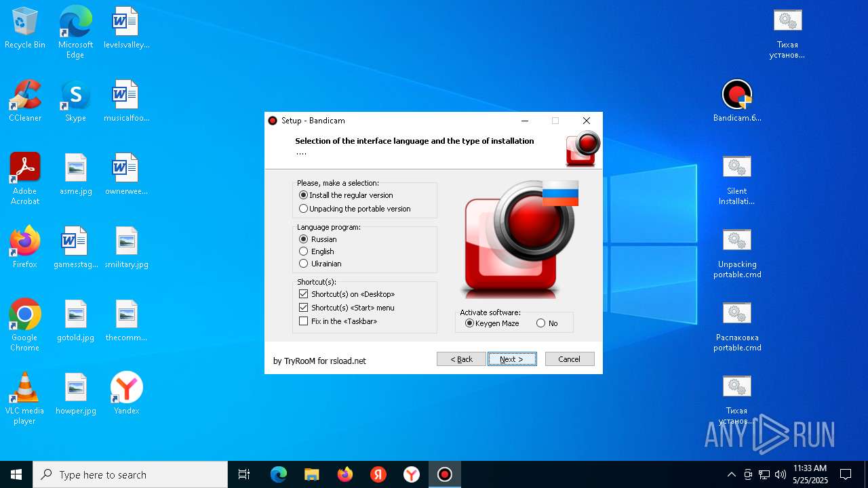The image size is (868, 488).
Task: Select the Adobe Acrobat desktop shortcut
Action: point(25,179)
